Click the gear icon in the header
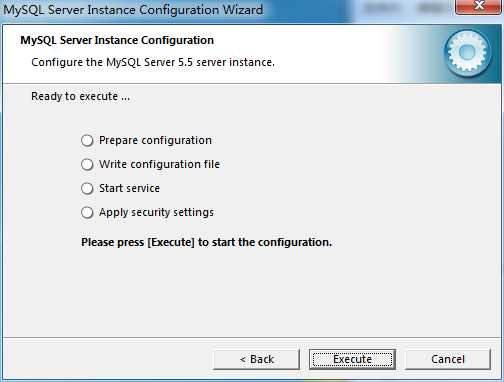The width and height of the screenshot is (504, 382). (467, 53)
